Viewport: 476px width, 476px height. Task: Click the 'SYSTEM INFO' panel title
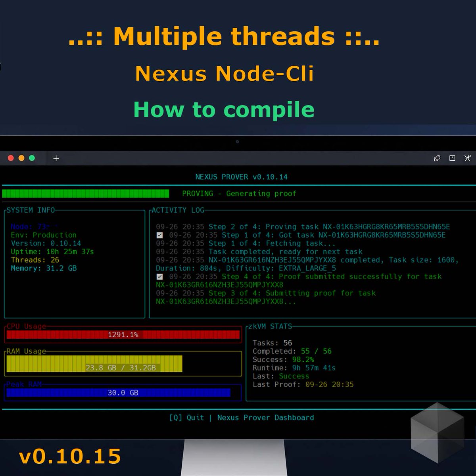[31, 210]
